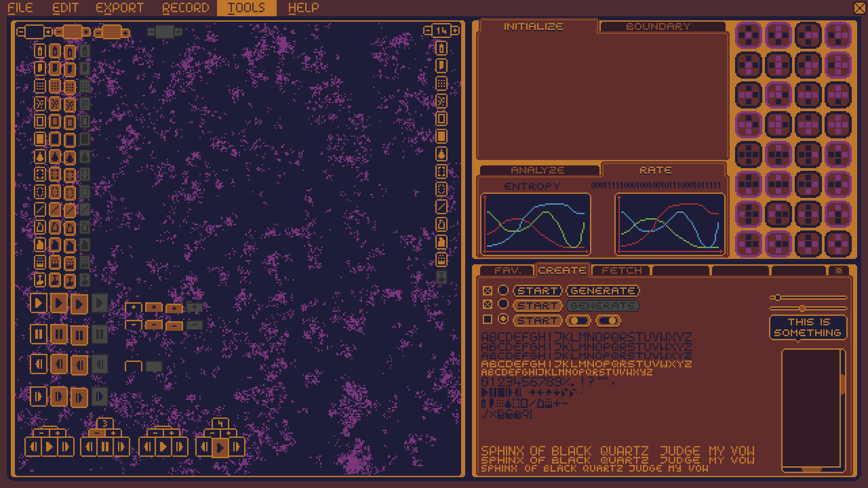Click the plus stepper above playback group 4
The image size is (868, 488).
[x=229, y=433]
